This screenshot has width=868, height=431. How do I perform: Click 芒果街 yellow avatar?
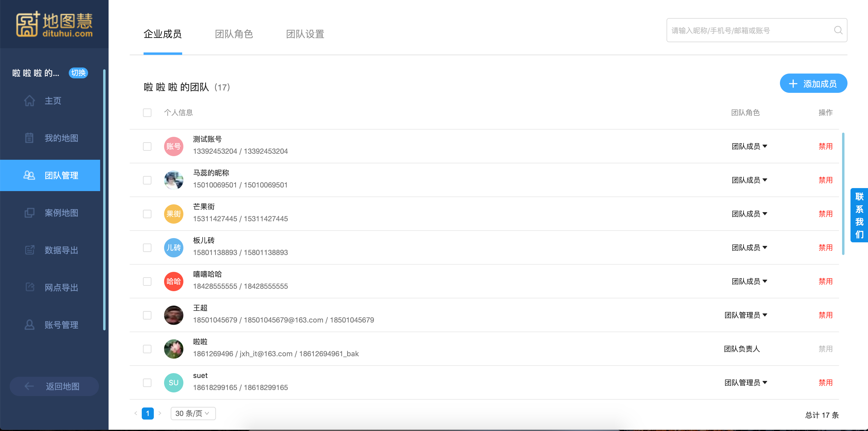click(x=173, y=214)
